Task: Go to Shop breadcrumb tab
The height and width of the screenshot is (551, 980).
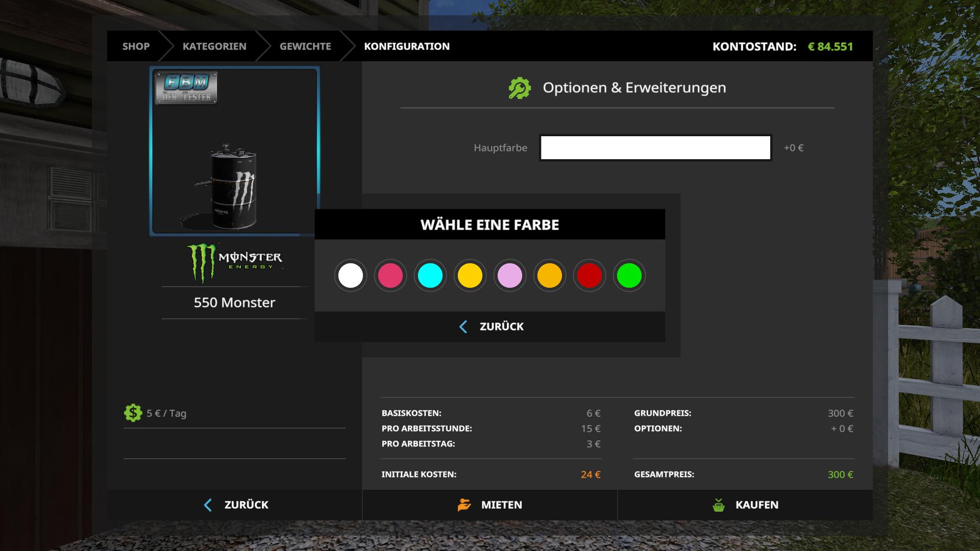Action: [136, 46]
